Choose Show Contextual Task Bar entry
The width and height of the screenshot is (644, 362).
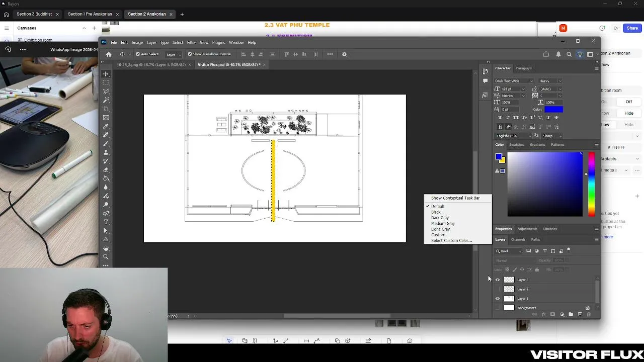(455, 198)
